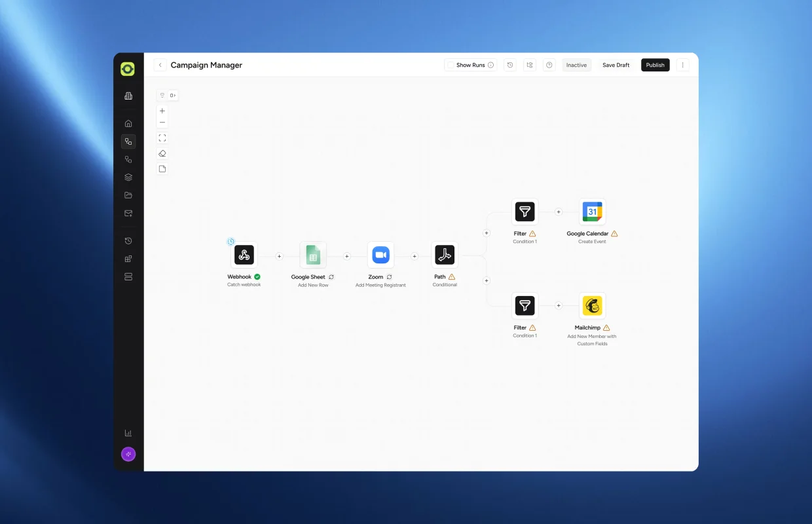Screen dimensions: 812x524
Task: Click warning icon beside lower Filter label
Action: pyautogui.click(x=532, y=327)
